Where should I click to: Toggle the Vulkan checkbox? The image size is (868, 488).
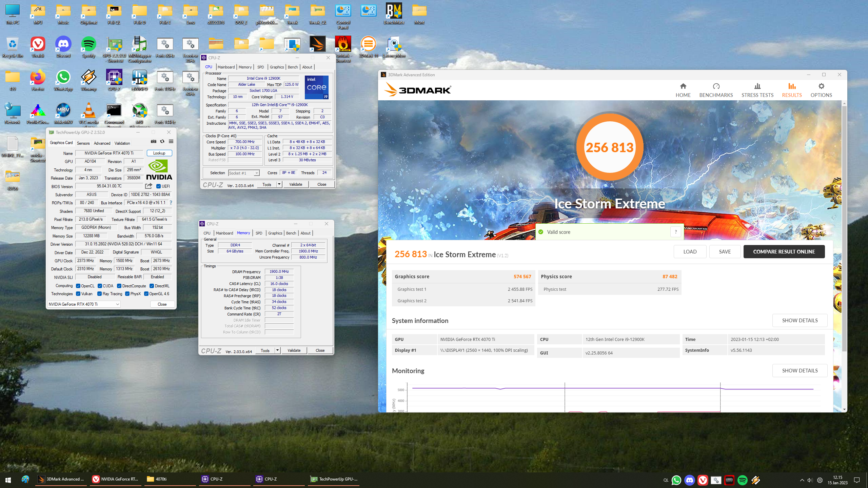pyautogui.click(x=78, y=293)
